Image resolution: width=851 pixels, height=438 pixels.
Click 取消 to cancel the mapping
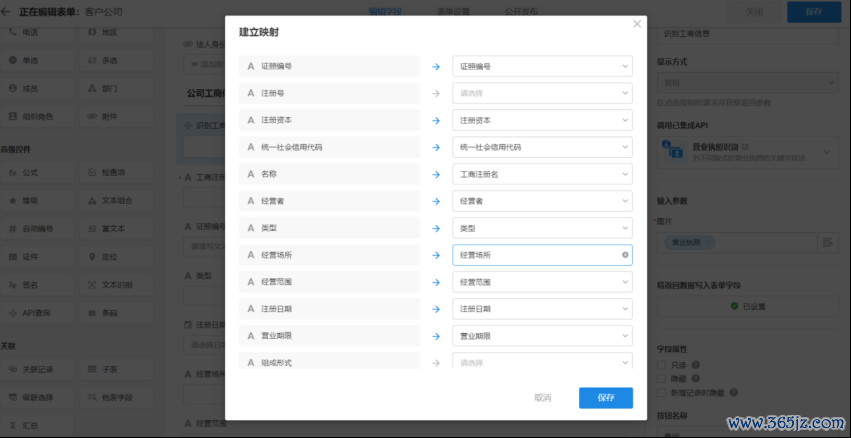[x=542, y=397]
